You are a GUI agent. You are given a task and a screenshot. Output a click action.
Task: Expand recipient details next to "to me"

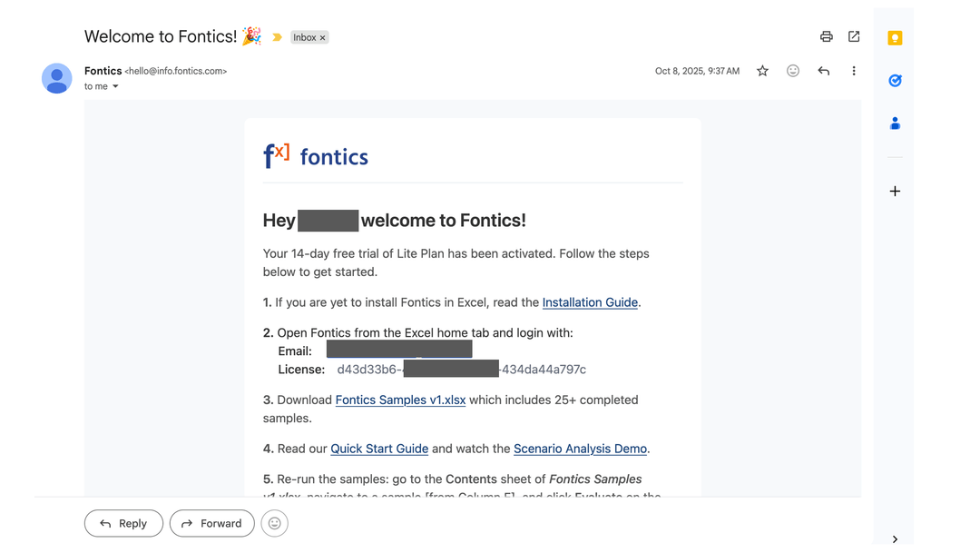point(115,87)
